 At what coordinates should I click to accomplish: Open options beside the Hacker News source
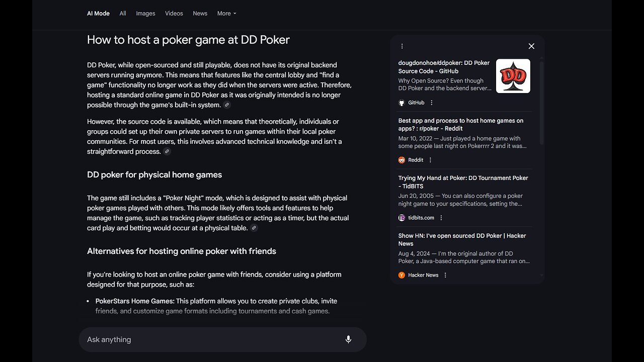pyautogui.click(x=445, y=275)
